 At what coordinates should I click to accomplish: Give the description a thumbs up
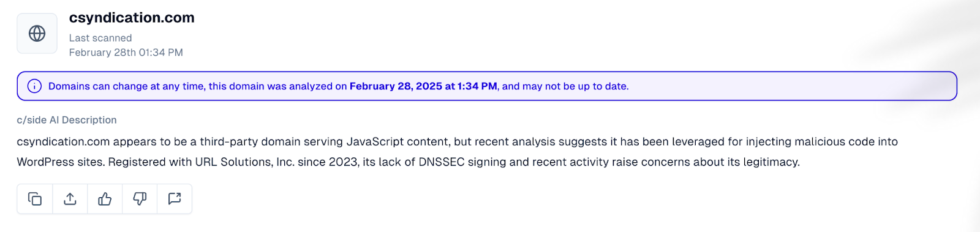click(105, 199)
